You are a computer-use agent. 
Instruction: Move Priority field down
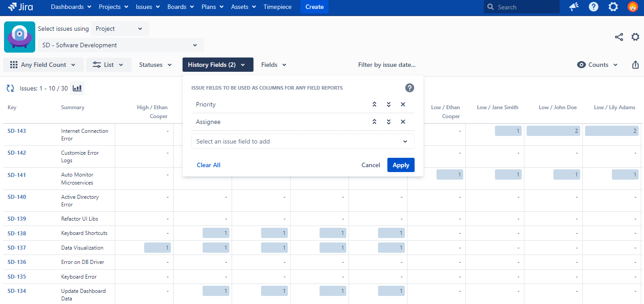(389, 104)
